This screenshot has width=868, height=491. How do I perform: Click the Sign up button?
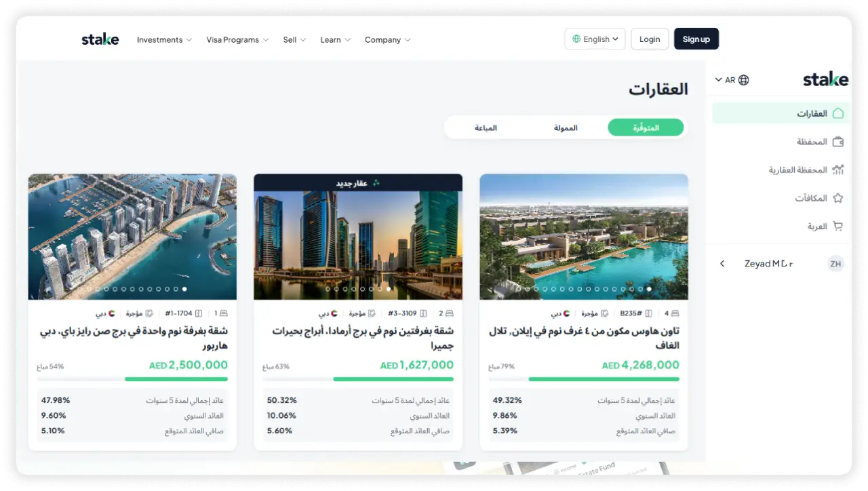[x=696, y=39]
